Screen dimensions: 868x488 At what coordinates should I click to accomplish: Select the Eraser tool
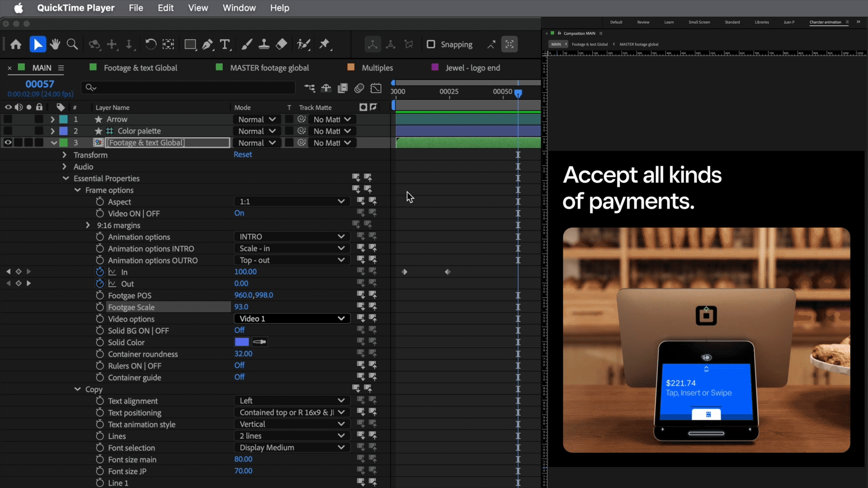pyautogui.click(x=281, y=44)
